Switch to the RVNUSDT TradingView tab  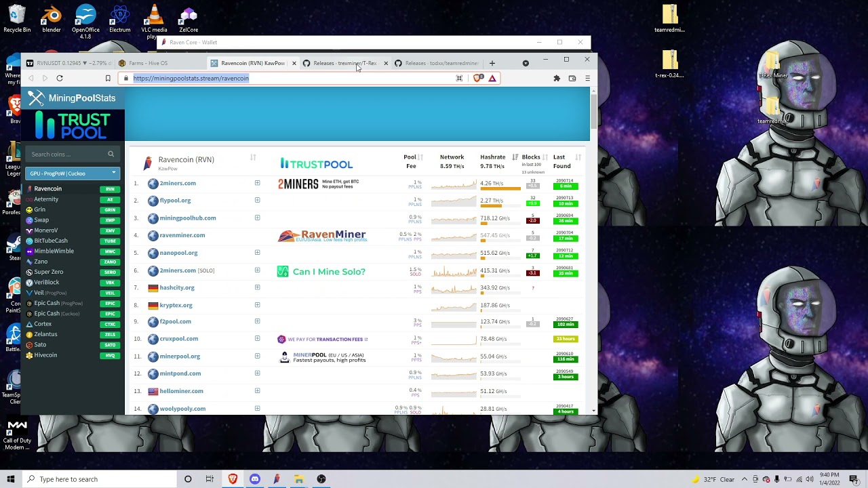coord(68,63)
